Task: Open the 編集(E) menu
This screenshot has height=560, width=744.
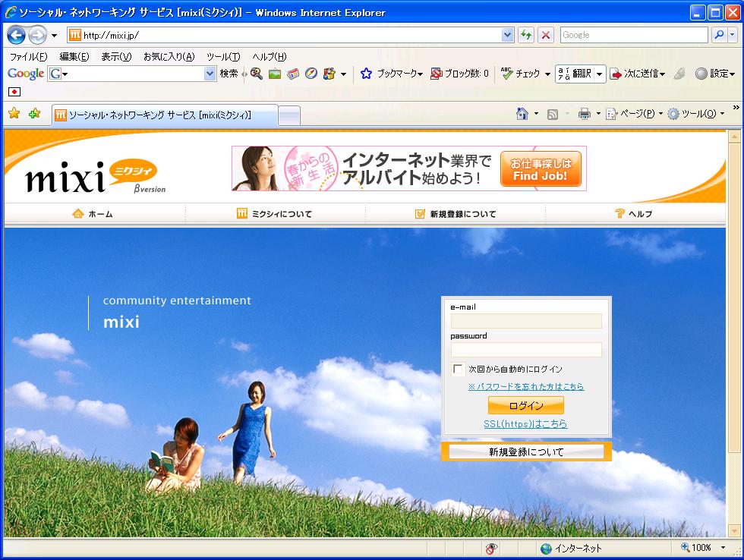Action: (x=74, y=57)
